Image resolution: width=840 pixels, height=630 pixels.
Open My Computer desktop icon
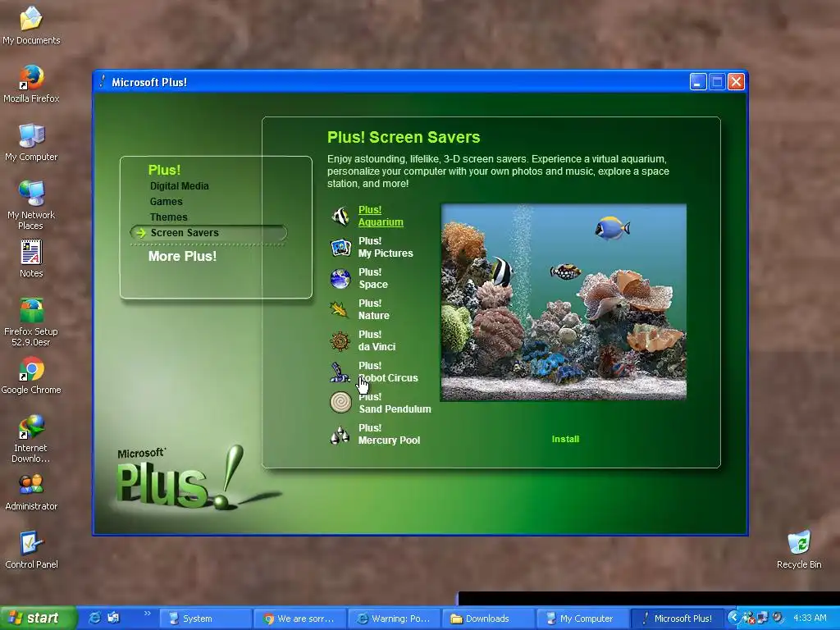[31, 142]
